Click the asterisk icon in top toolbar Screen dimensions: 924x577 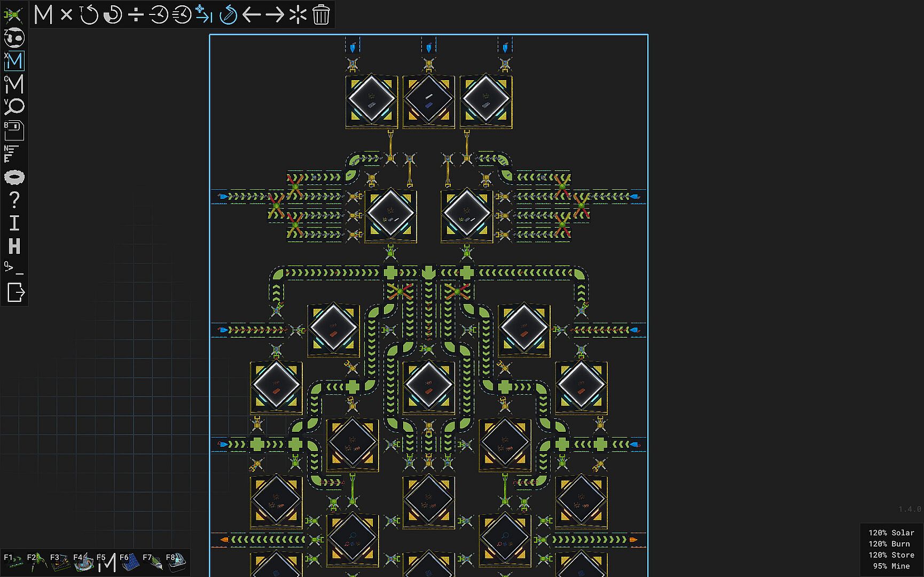click(297, 15)
